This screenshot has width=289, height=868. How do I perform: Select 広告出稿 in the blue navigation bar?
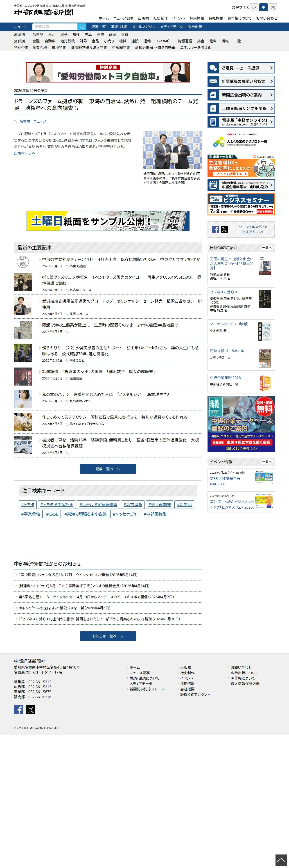click(x=195, y=27)
